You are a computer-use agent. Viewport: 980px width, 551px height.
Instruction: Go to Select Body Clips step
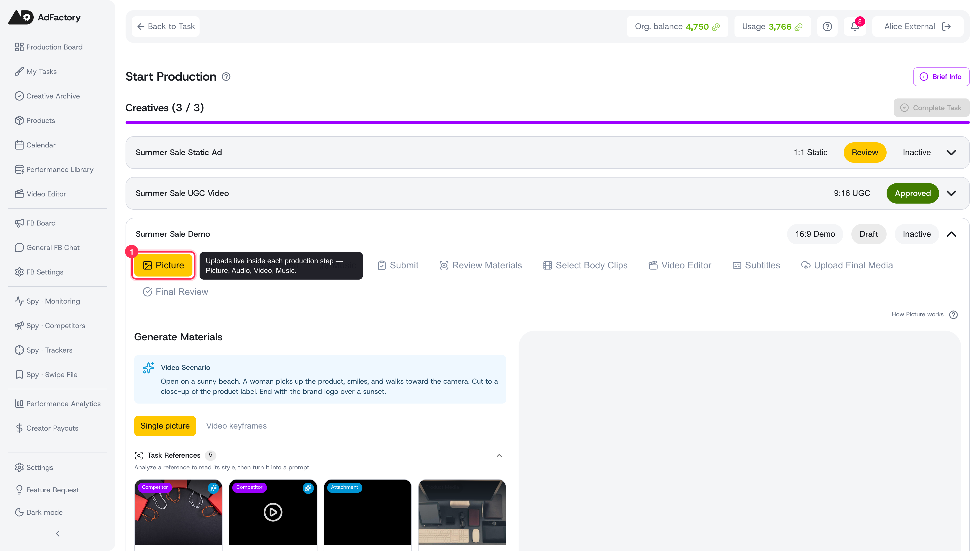[585, 265]
